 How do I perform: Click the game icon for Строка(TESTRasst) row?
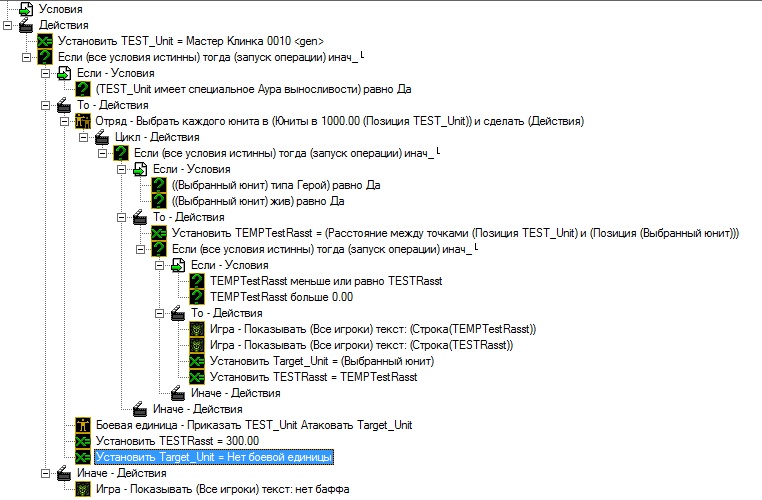click(x=197, y=345)
